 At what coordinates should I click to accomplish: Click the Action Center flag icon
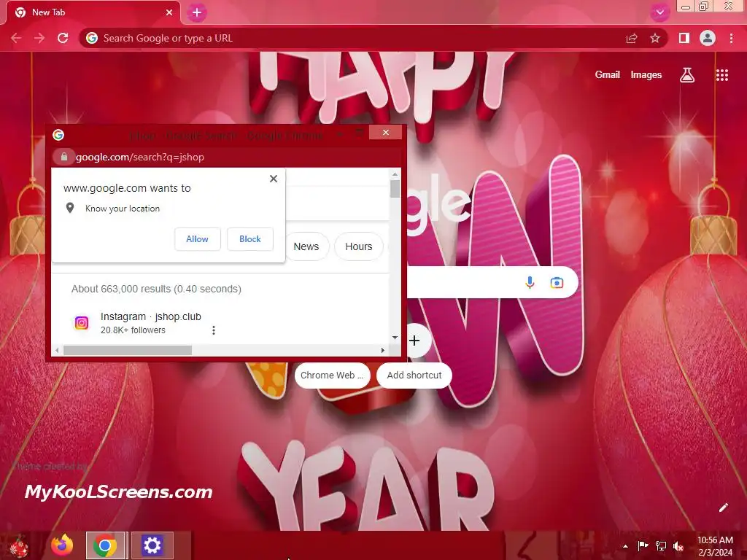pyautogui.click(x=643, y=545)
